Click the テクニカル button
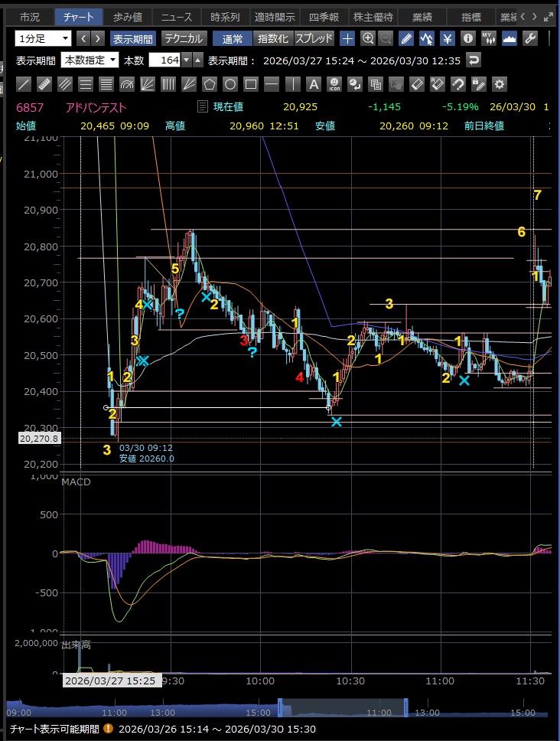Viewport: 560px width, 741px height. [x=184, y=38]
